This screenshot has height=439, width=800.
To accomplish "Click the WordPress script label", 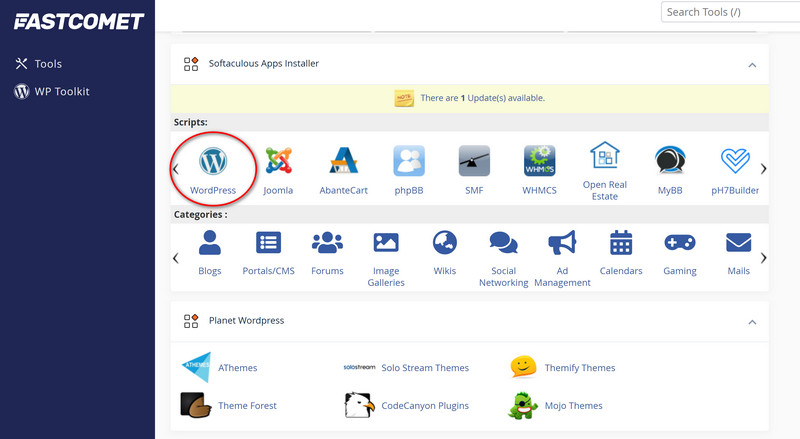I will (x=213, y=190).
